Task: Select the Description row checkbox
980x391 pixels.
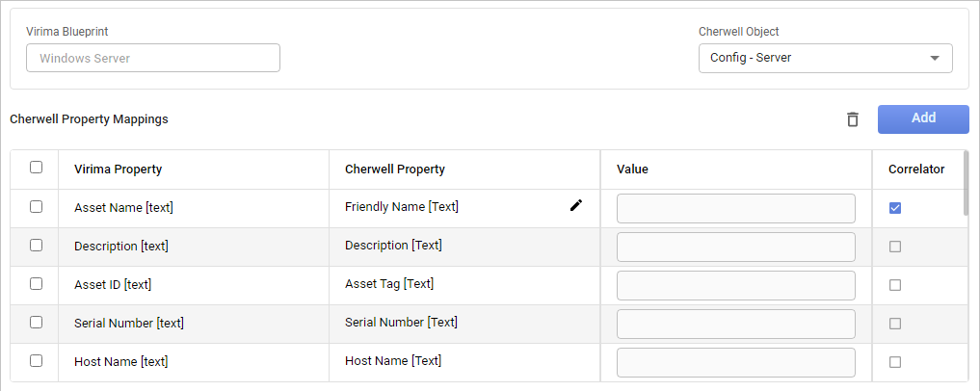Action: click(x=36, y=245)
